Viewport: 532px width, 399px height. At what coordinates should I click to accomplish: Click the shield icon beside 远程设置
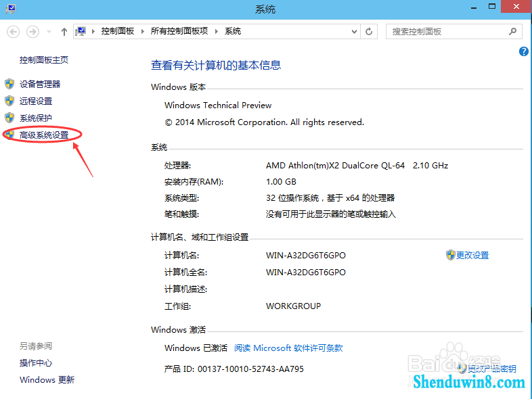9,101
